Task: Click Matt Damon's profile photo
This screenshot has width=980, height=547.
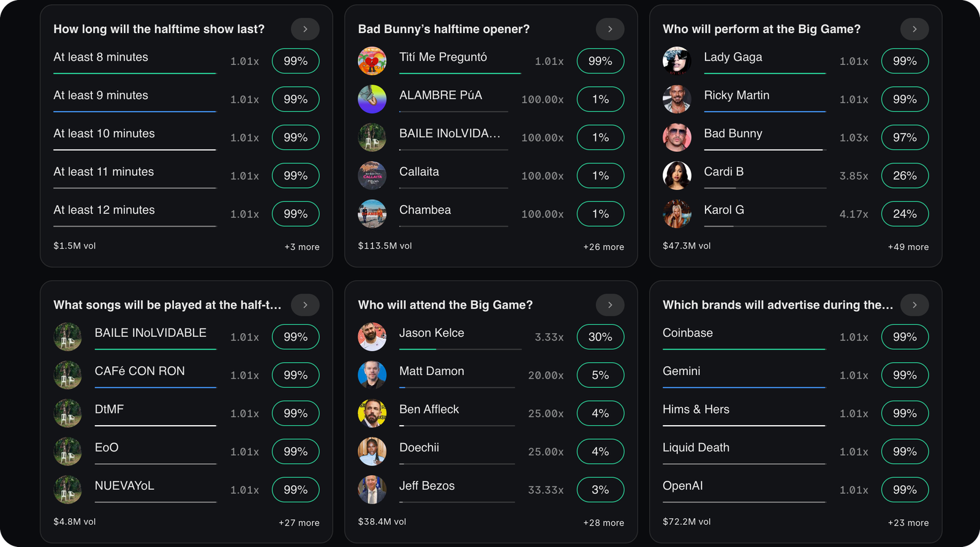Action: 372,375
